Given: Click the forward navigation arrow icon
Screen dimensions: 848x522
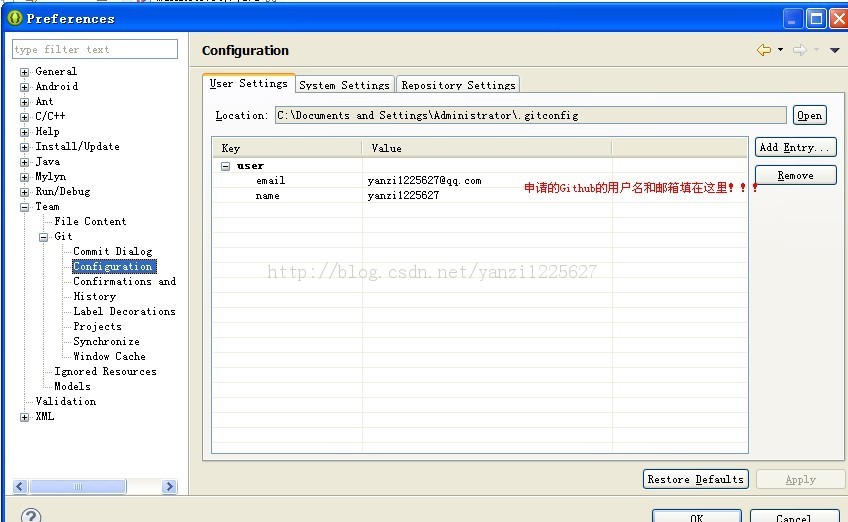Looking at the screenshot, I should click(x=800, y=50).
